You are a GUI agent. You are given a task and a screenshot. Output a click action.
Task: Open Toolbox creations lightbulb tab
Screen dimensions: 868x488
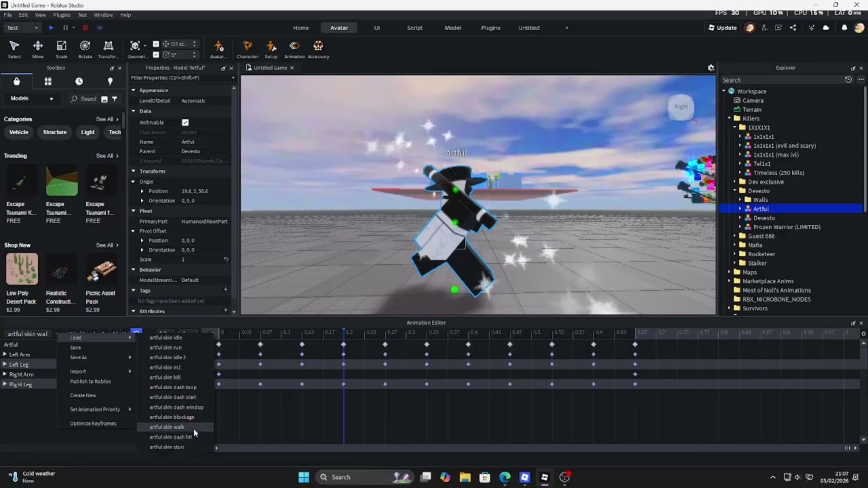click(x=110, y=81)
